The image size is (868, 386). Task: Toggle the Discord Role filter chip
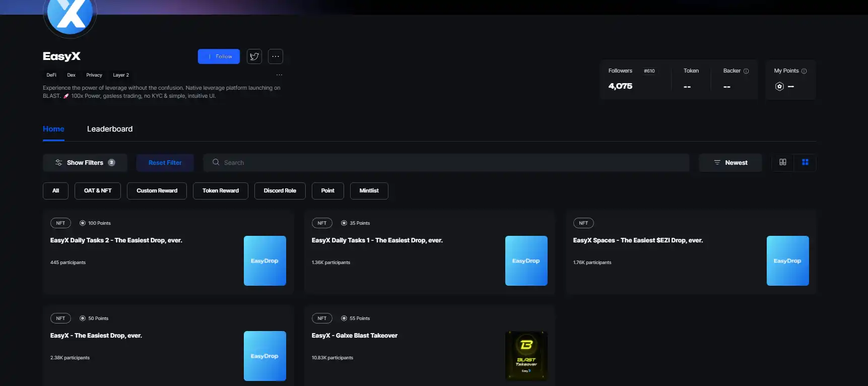[x=280, y=191]
